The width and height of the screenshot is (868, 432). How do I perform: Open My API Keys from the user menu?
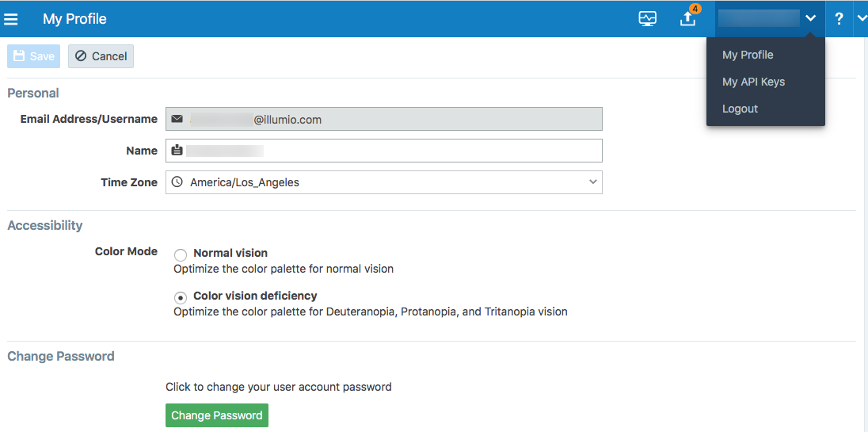coord(753,82)
